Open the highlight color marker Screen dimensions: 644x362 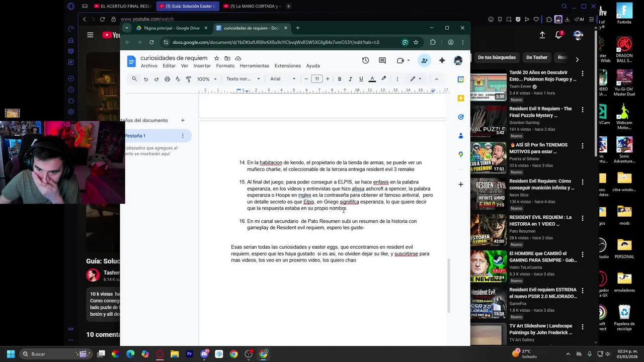click(x=383, y=79)
